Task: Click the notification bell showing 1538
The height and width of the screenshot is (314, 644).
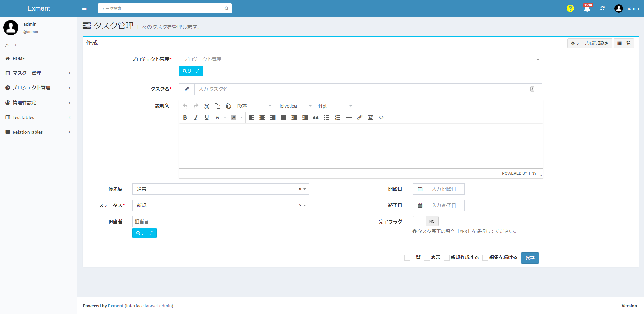Action: (x=587, y=8)
